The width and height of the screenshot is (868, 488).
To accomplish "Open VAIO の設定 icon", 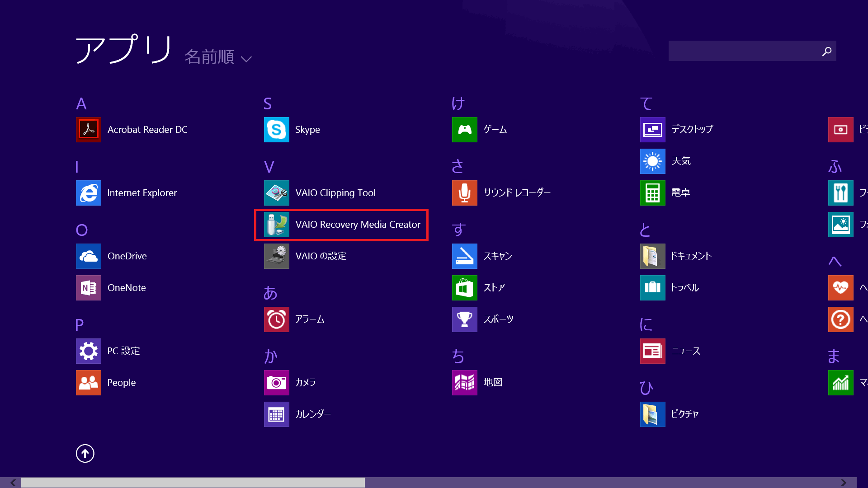I will pyautogui.click(x=277, y=256).
